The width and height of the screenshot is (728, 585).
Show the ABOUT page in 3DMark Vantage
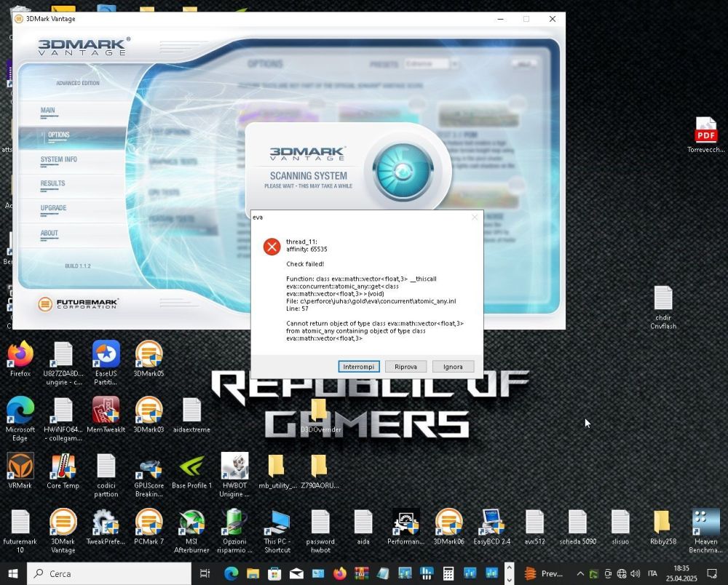tap(50, 234)
